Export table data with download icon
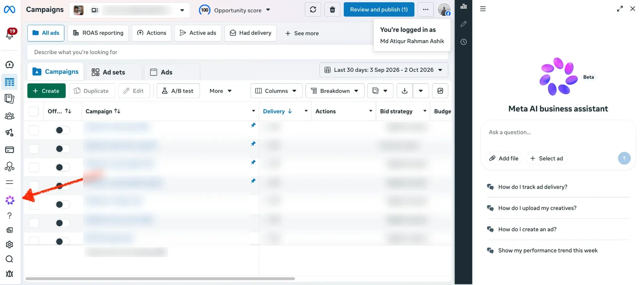Viewport: 644px width, 285px height. coord(405,91)
